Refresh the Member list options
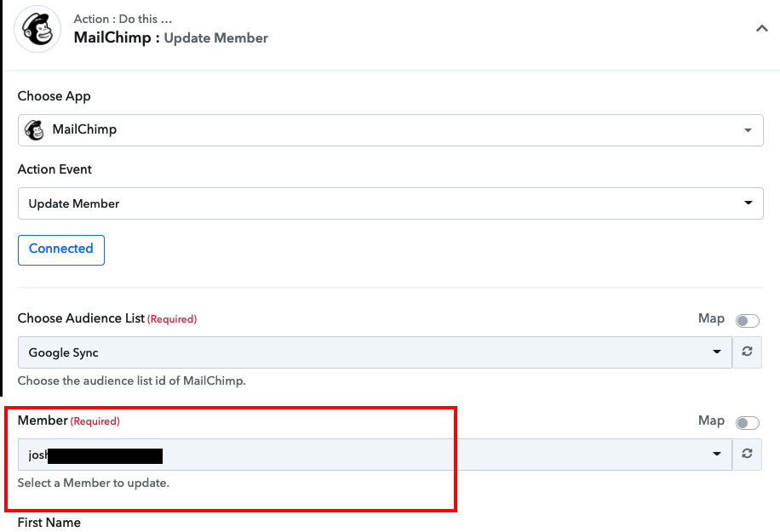Viewport: 780px width, 532px height. point(747,454)
